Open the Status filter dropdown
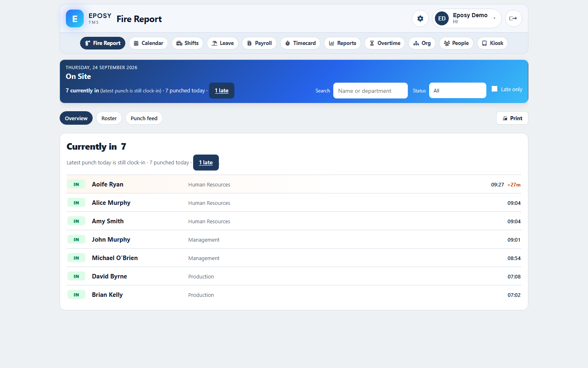 pyautogui.click(x=458, y=90)
